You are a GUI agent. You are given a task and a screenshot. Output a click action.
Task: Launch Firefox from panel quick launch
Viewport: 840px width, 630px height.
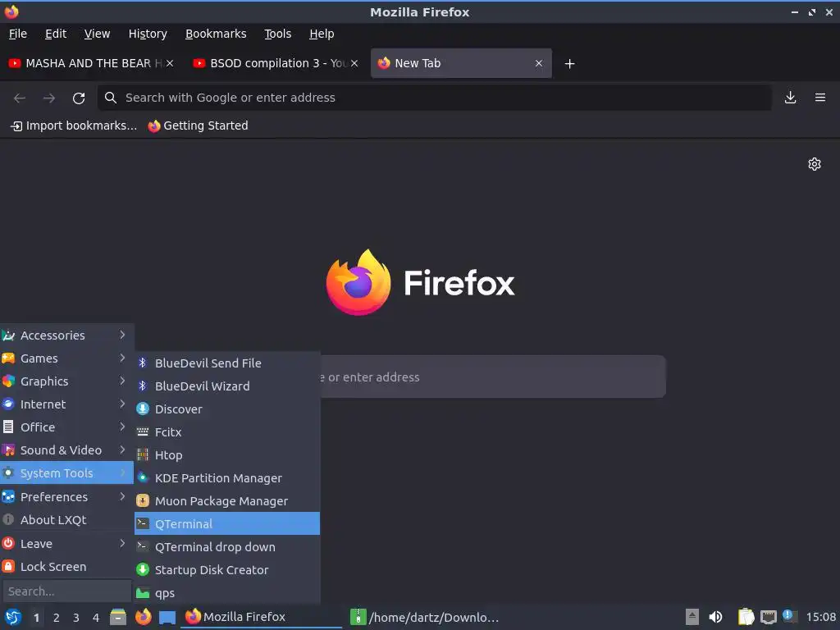(x=143, y=617)
